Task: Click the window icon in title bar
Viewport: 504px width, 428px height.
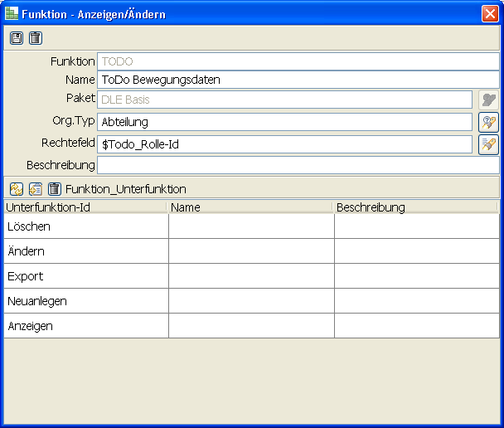Action: (12, 13)
